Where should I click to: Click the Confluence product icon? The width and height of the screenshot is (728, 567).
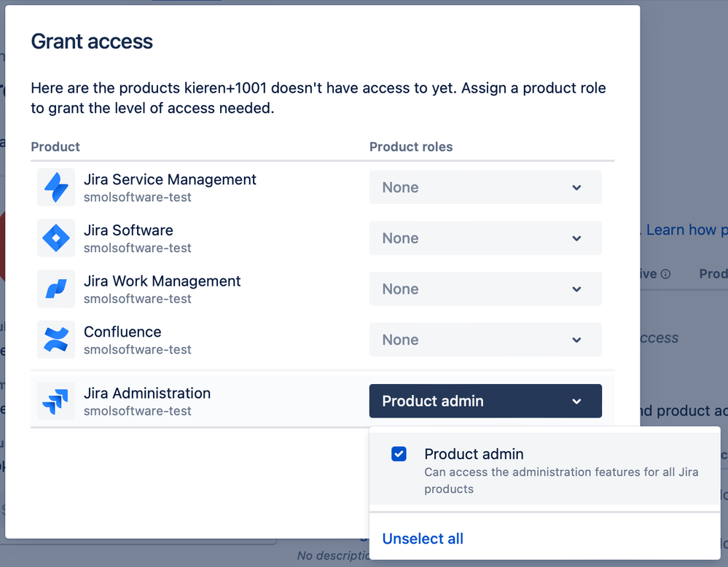55,339
